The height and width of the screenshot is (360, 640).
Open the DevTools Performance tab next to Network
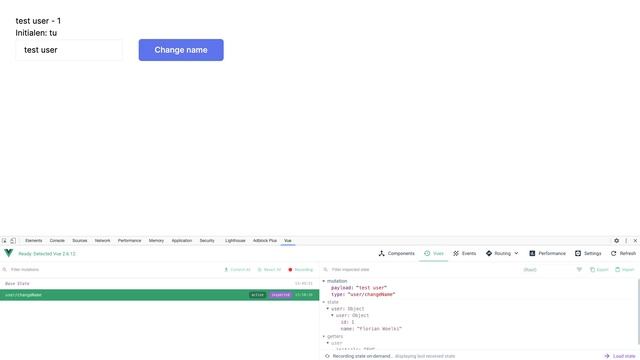tap(129, 241)
